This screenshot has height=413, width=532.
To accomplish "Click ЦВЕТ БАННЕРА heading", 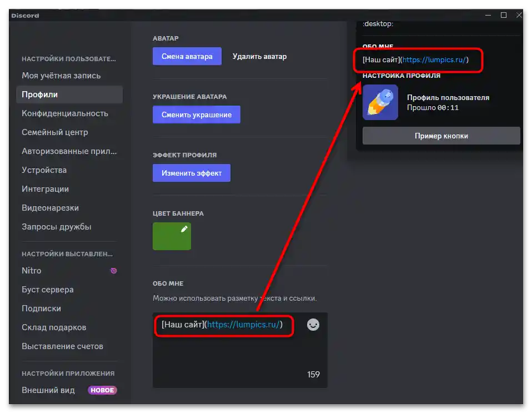I will click(x=178, y=213).
